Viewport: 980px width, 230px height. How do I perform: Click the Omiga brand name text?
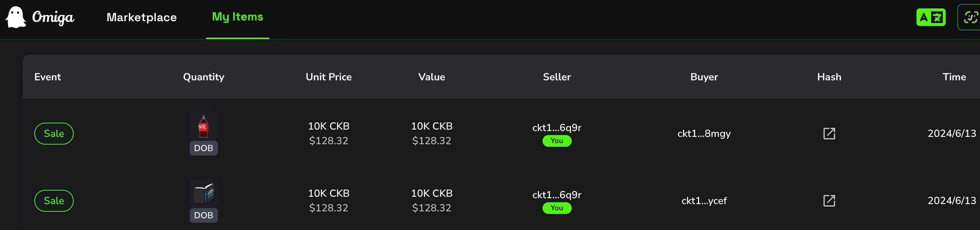[x=53, y=17]
